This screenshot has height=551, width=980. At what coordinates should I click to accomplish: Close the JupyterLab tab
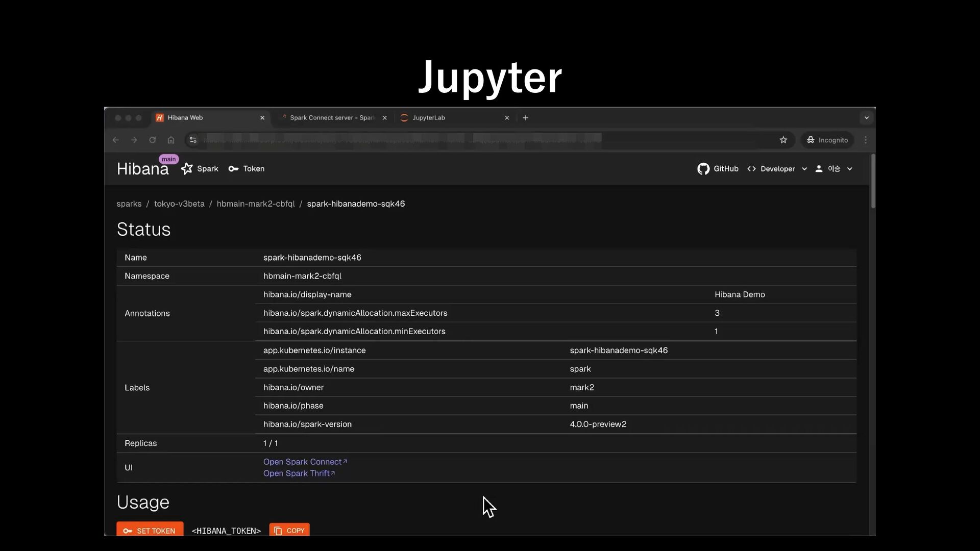point(507,118)
